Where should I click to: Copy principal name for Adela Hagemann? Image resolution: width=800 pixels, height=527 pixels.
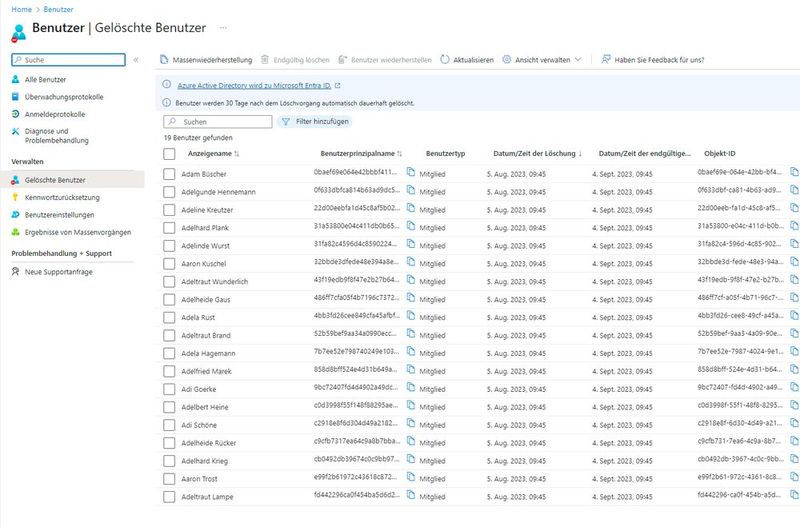(x=411, y=351)
